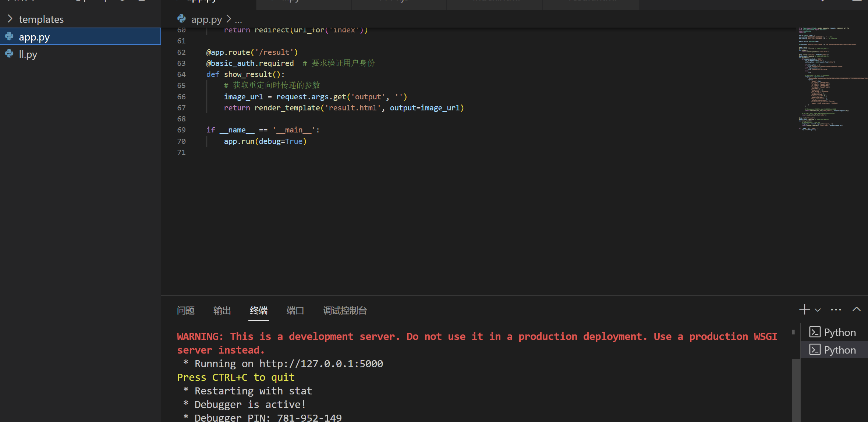Click the 'Restarting with stat' terminal line
This screenshot has width=868, height=422.
(253, 391)
